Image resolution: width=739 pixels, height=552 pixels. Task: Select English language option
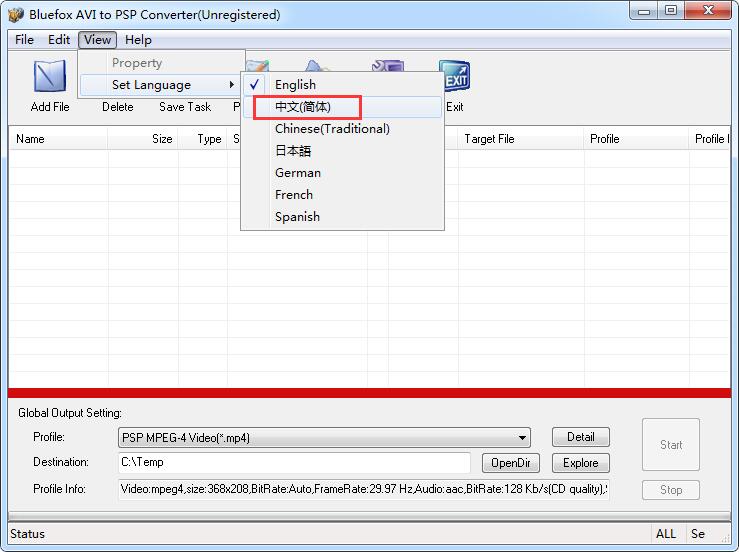click(x=343, y=85)
